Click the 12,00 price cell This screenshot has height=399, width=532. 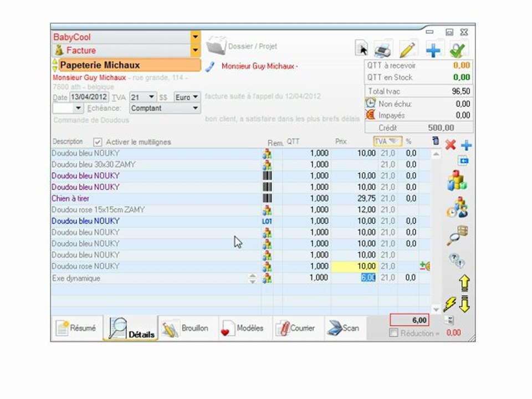(354, 210)
